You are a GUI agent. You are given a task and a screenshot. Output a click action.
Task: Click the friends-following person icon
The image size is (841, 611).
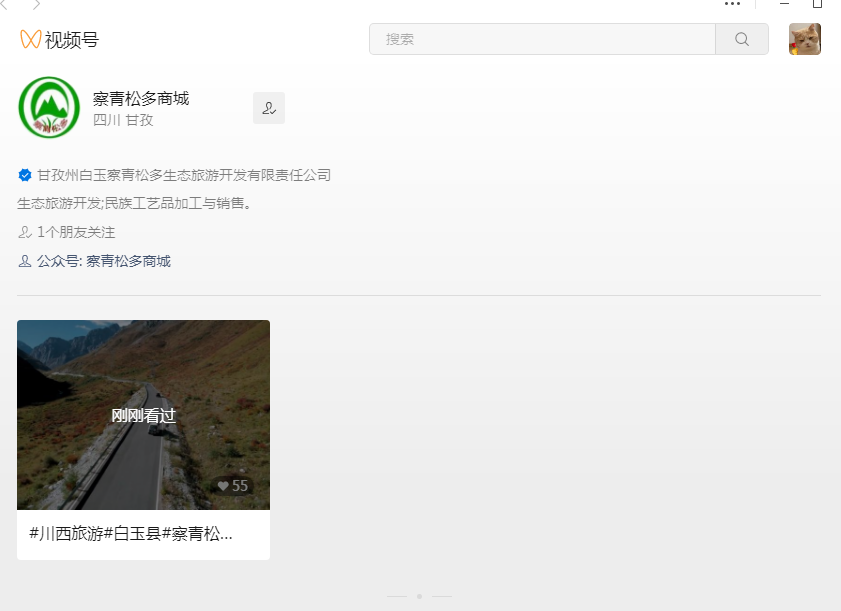click(25, 232)
